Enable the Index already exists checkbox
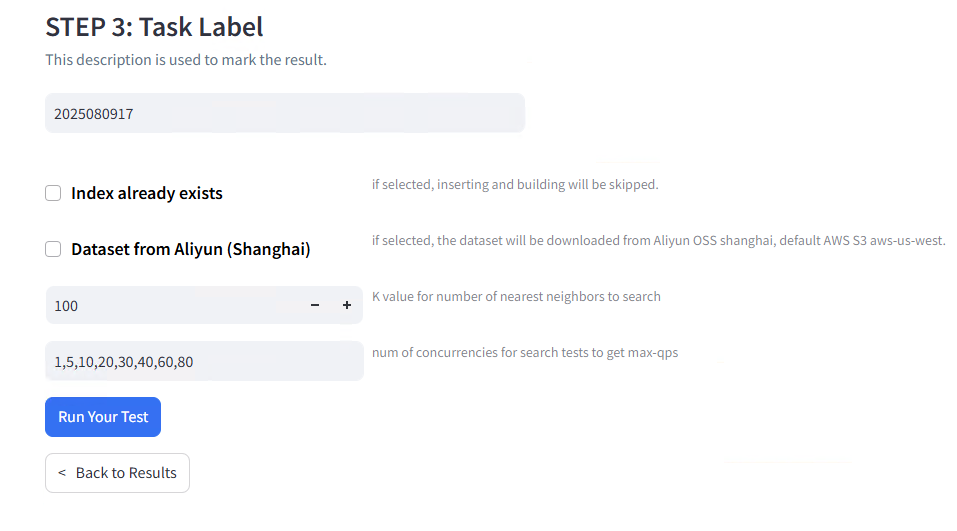 (x=53, y=193)
